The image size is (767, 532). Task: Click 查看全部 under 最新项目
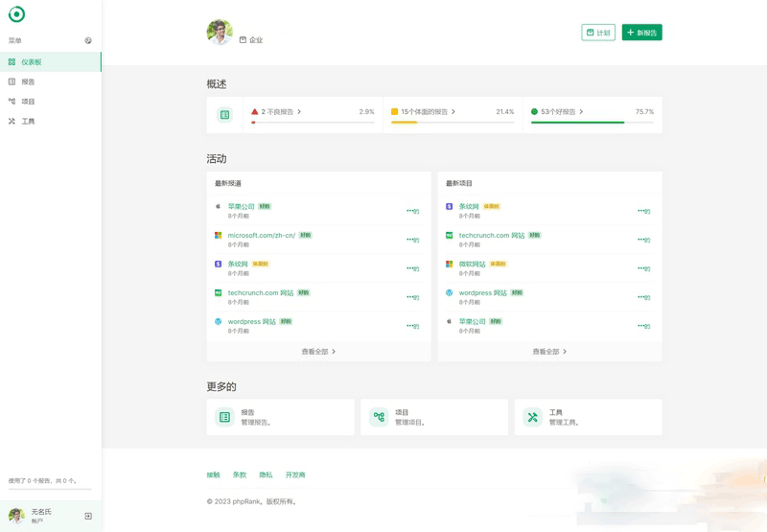pyautogui.click(x=549, y=352)
